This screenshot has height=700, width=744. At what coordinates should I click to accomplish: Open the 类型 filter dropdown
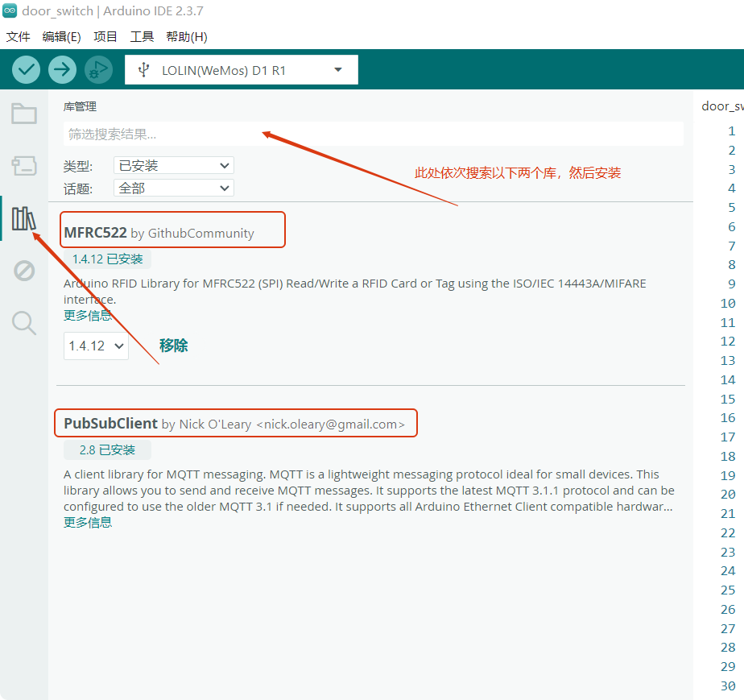(x=173, y=165)
